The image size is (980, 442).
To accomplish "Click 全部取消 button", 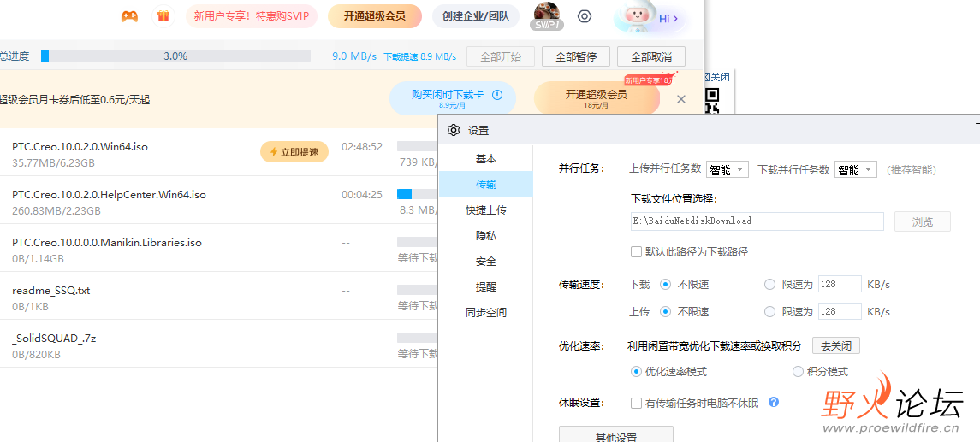I will [651, 56].
